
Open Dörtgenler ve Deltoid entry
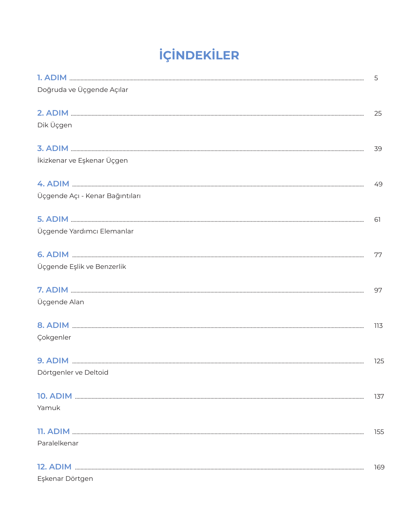point(73,372)
